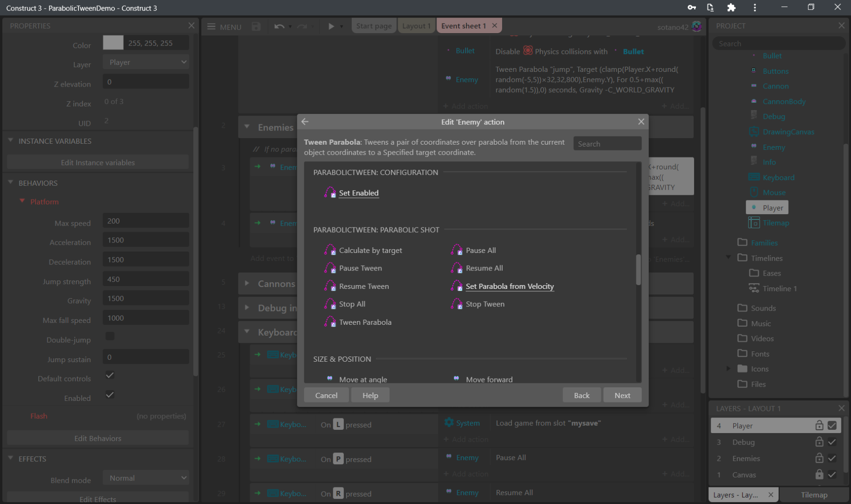This screenshot has width=851, height=504.
Task: Click the key (license) icon in title bar
Action: coord(692,8)
